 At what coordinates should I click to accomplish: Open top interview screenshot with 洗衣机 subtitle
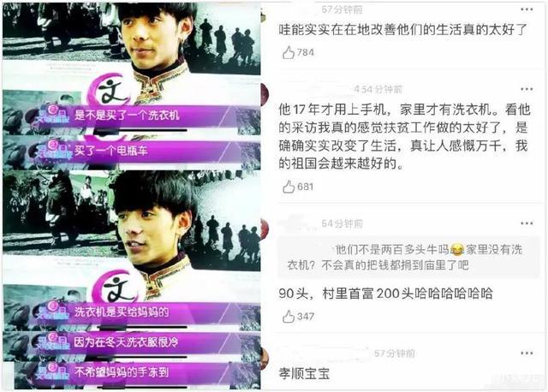point(131,86)
